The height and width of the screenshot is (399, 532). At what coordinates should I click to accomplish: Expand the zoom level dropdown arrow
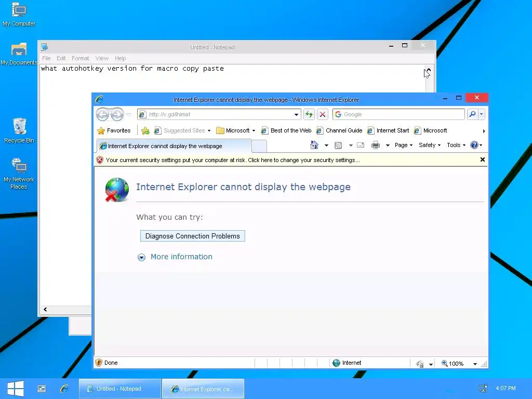click(475, 364)
